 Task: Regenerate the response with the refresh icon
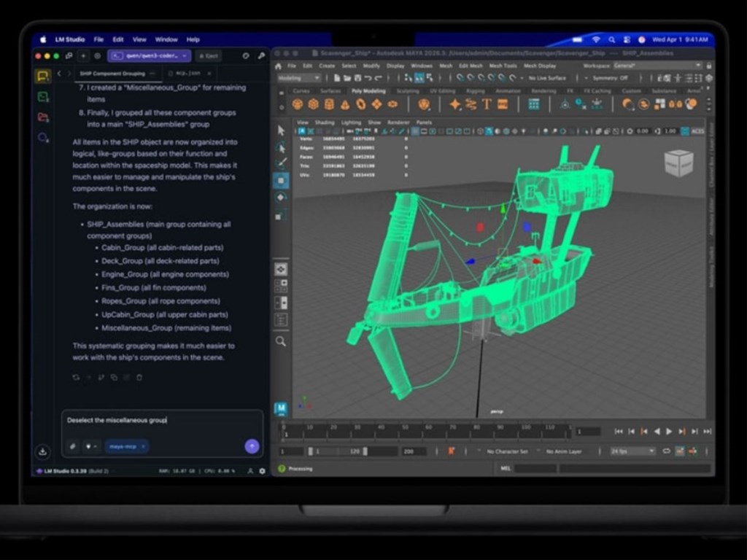[76, 377]
